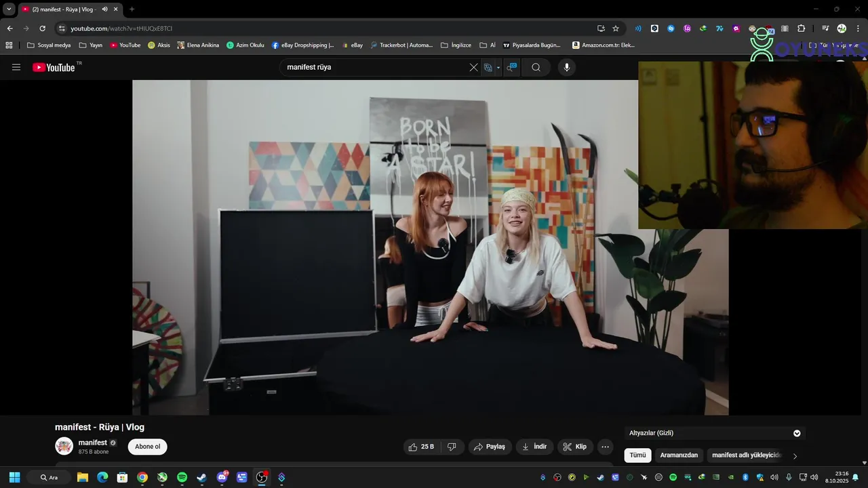Open File Explorer from taskbar
Screen dimensions: 868x488
83,477
